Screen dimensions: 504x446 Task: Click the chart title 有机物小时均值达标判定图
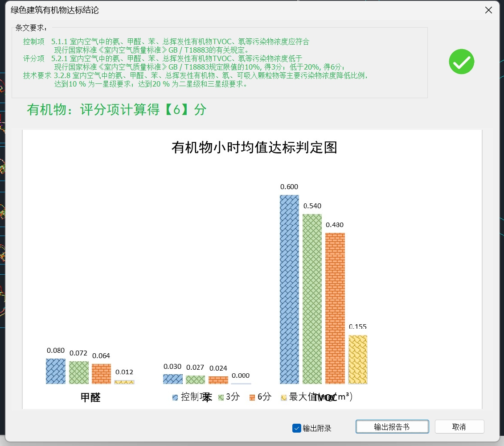(254, 148)
